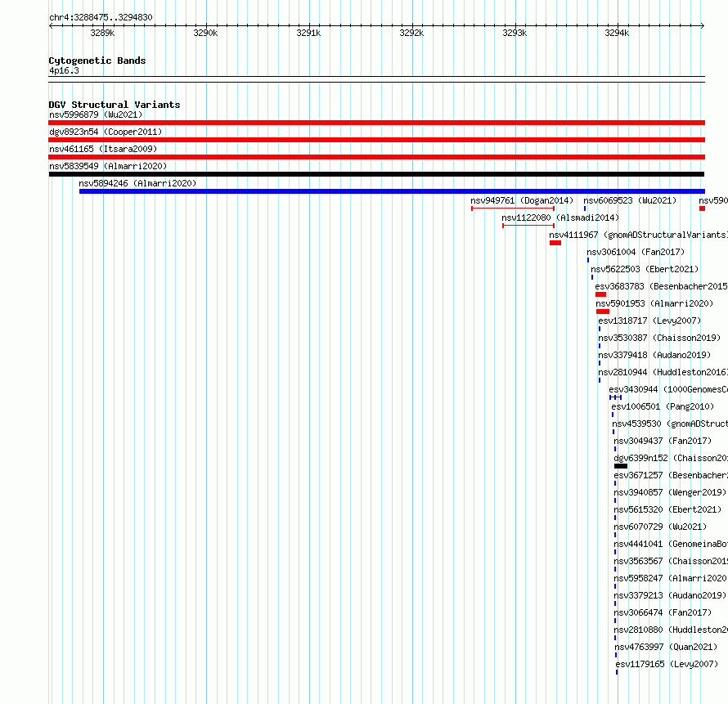This screenshot has height=704, width=728.
Task: Click the 4p16.3 band label
Action: [64, 70]
